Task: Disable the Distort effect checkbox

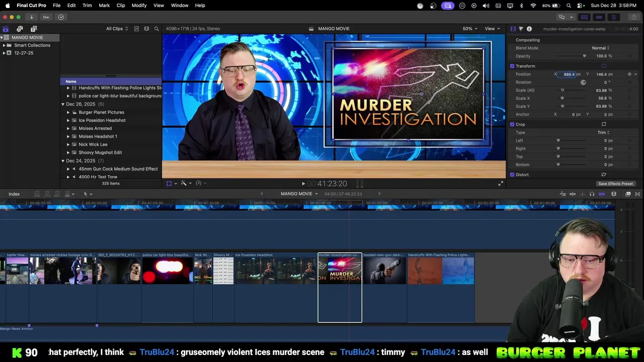Action: 512,174
